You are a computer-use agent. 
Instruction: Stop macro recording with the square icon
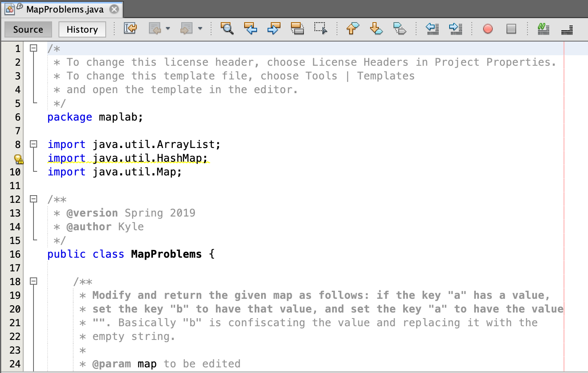click(511, 29)
